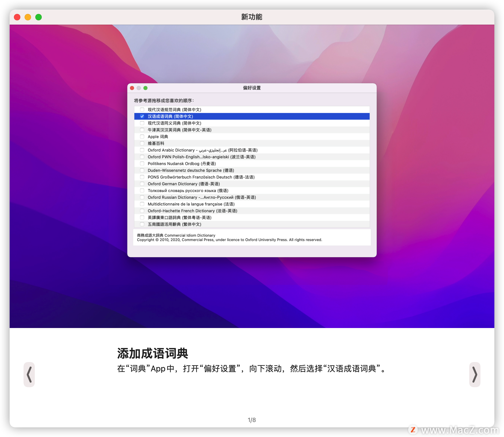Click the Copyright 2010, 2020 licence line

[x=230, y=240]
